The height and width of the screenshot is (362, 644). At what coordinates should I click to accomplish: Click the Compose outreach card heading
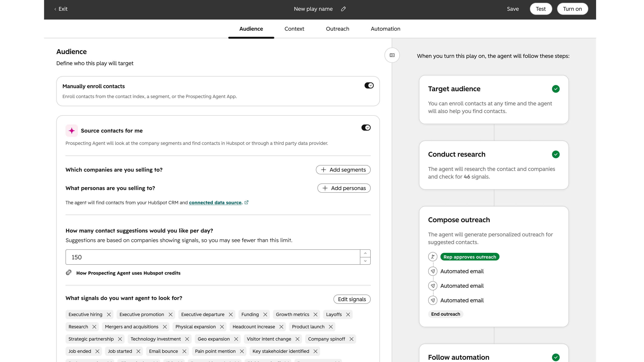coord(459,220)
